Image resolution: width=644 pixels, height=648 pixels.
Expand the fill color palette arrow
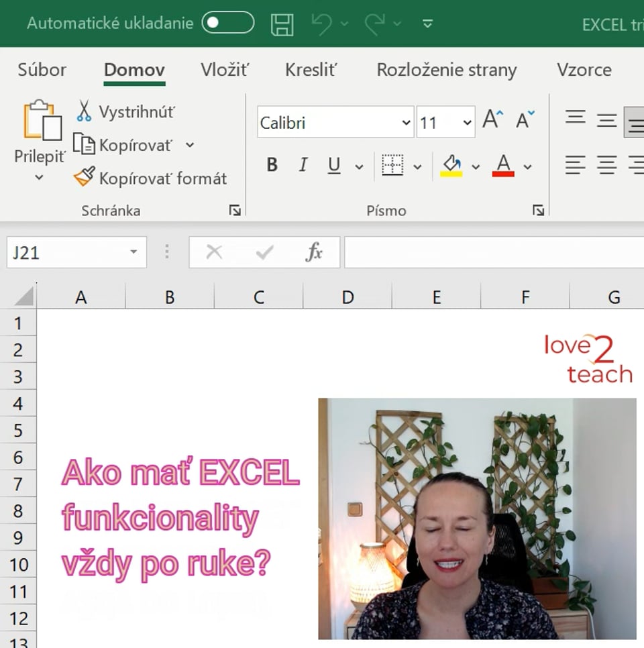click(476, 167)
